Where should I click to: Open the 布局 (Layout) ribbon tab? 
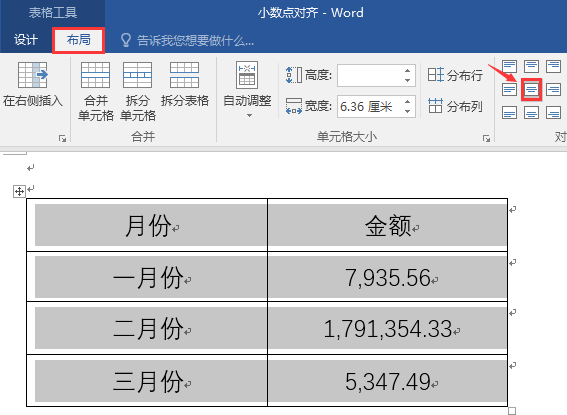pos(78,40)
